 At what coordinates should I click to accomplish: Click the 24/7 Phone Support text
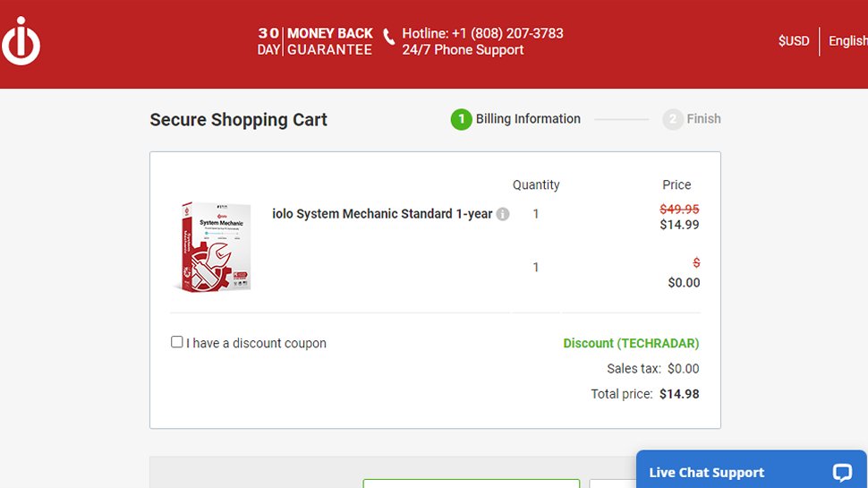[x=463, y=50]
